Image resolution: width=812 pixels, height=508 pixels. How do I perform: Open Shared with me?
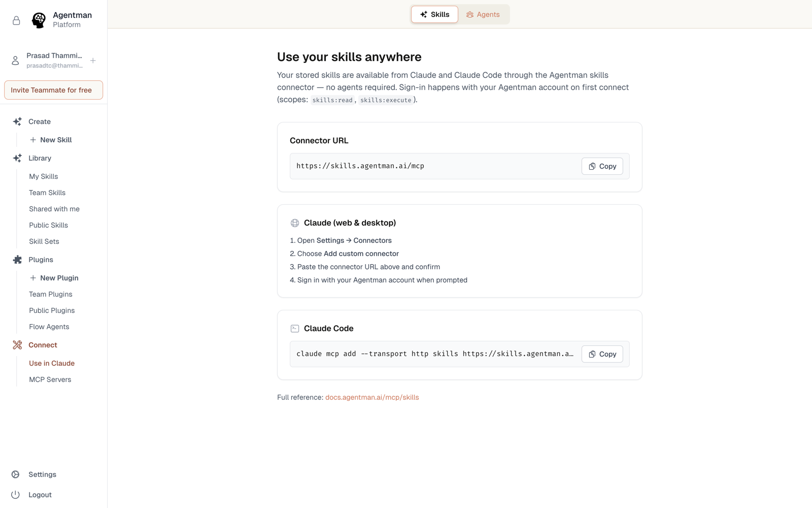(54, 209)
